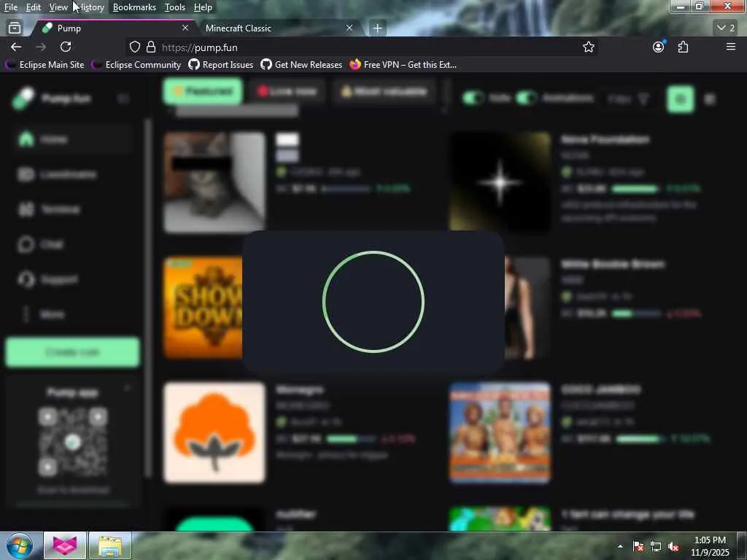
Task: Click the pill logo in sidebar
Action: click(x=24, y=98)
